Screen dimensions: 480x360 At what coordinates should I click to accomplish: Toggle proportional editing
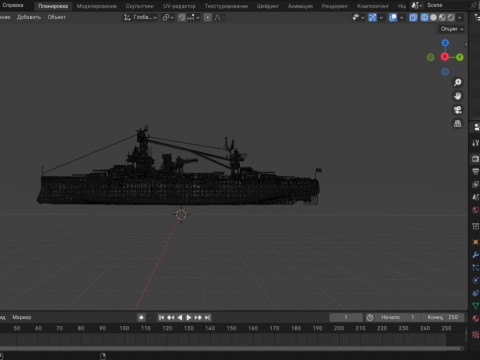[x=207, y=17]
